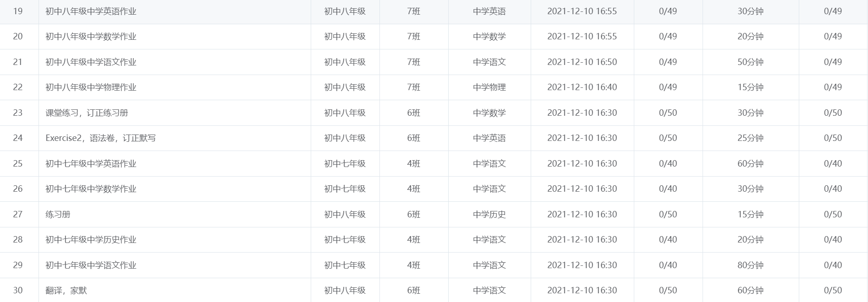Select the 初中七年级中学历史作业 assignment title
This screenshot has width=868, height=302.
91,240
